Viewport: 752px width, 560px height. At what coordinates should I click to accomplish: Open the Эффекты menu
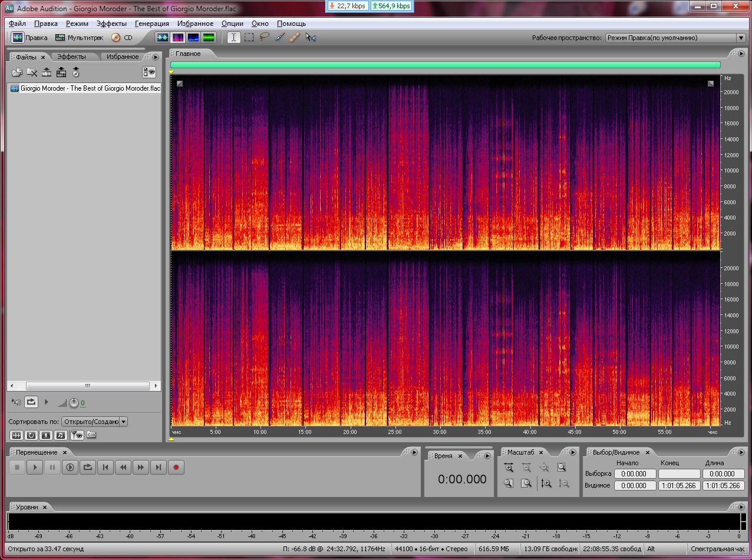click(111, 24)
